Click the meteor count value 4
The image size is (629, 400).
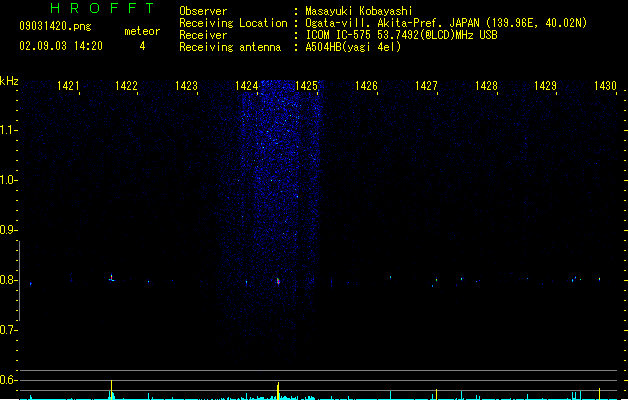142,46
